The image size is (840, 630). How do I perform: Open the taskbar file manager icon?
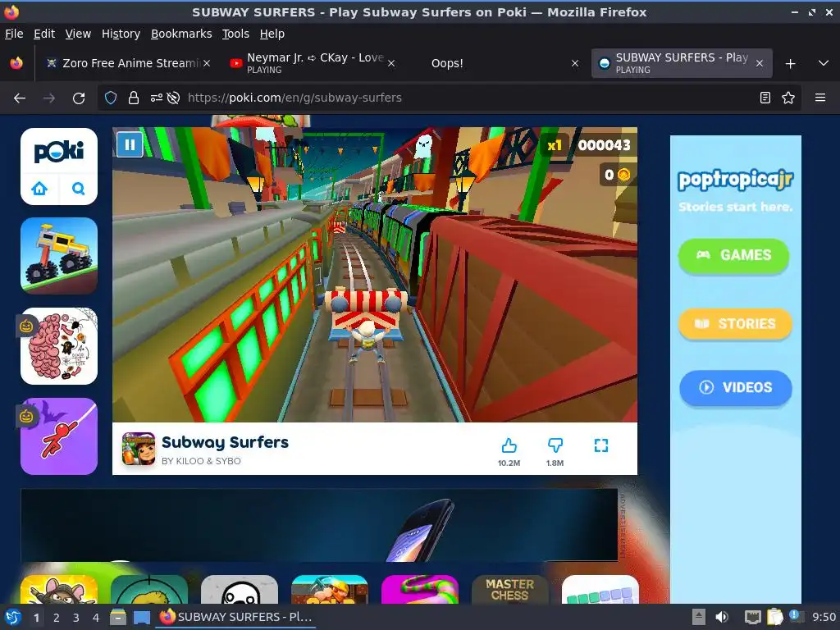tap(118, 618)
